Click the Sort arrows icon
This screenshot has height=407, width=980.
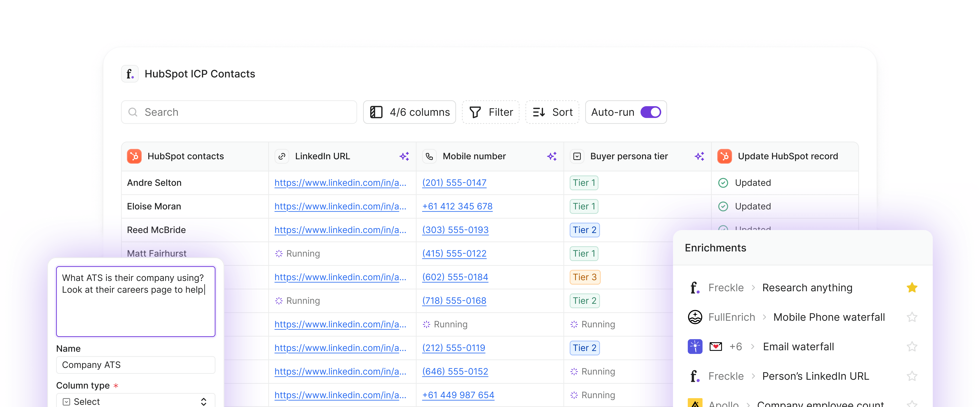tap(539, 112)
